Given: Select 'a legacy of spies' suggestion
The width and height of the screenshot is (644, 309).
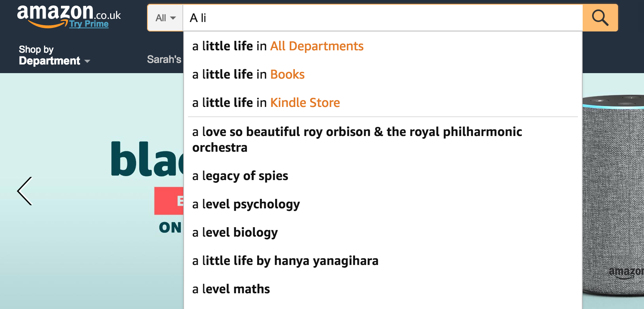Looking at the screenshot, I should pos(383,176).
